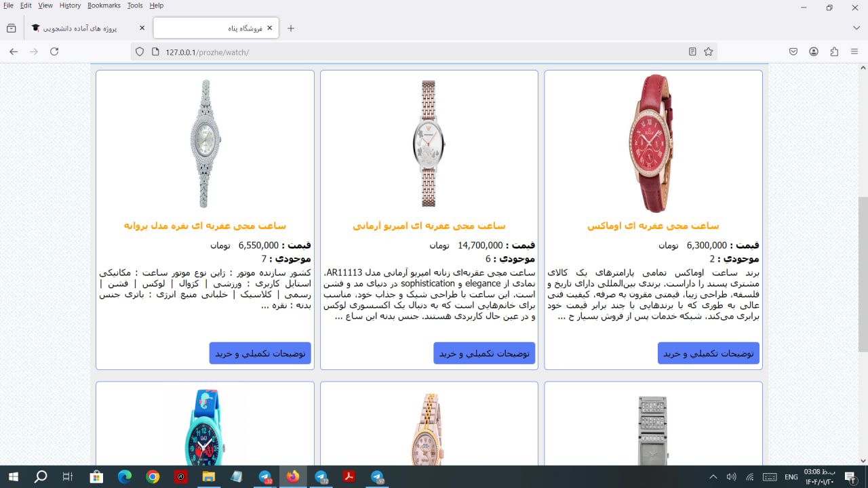Open the extensions puzzle icon

click(x=834, y=52)
